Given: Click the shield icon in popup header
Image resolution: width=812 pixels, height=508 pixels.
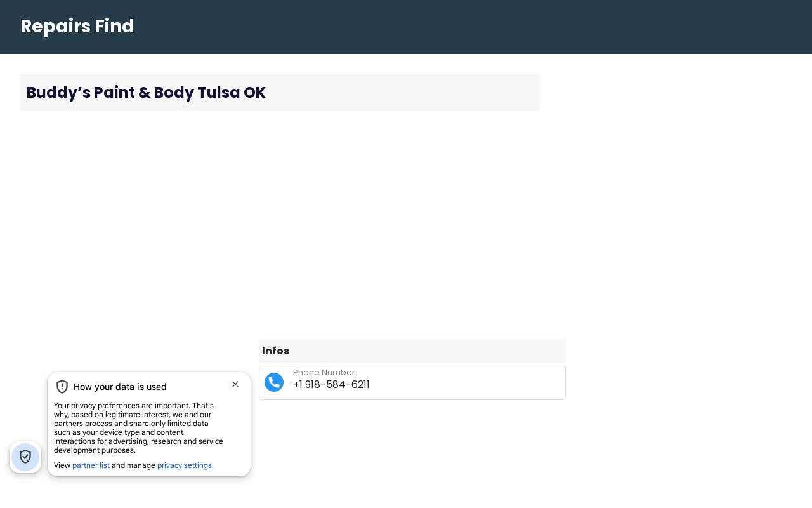Looking at the screenshot, I should 62,387.
